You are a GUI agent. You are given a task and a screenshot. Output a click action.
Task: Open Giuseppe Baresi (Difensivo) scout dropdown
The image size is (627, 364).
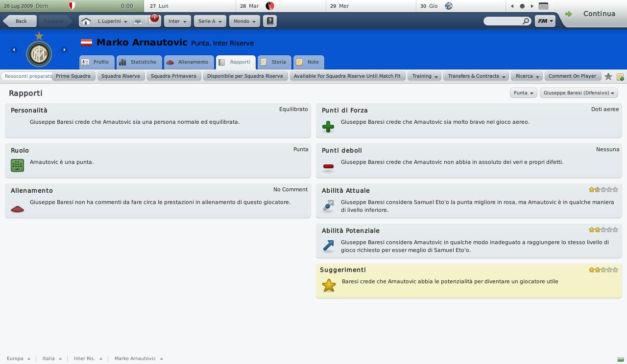(x=579, y=93)
